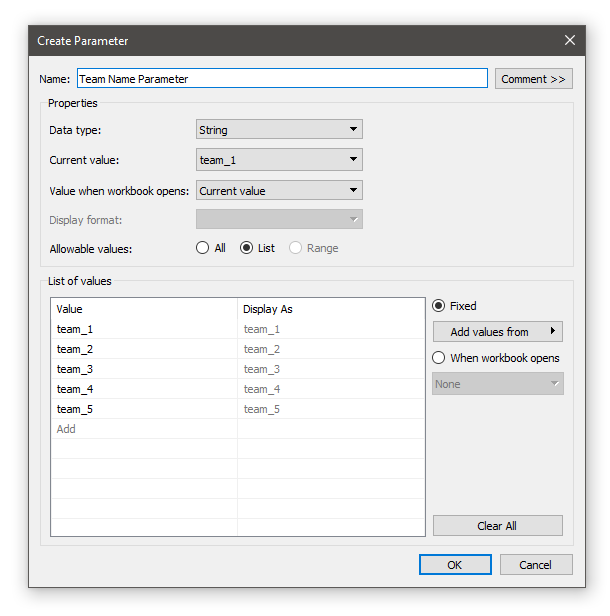
Task: Select team_2 in the Value column
Action: pyautogui.click(x=144, y=349)
